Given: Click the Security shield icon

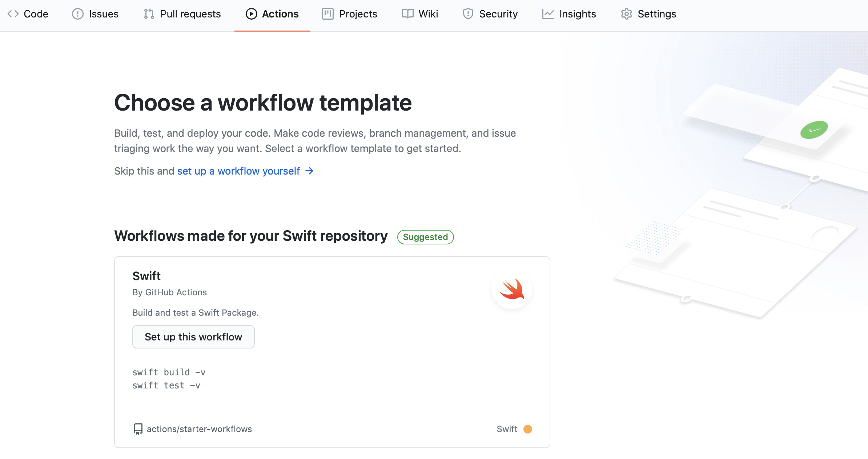Looking at the screenshot, I should click(468, 14).
